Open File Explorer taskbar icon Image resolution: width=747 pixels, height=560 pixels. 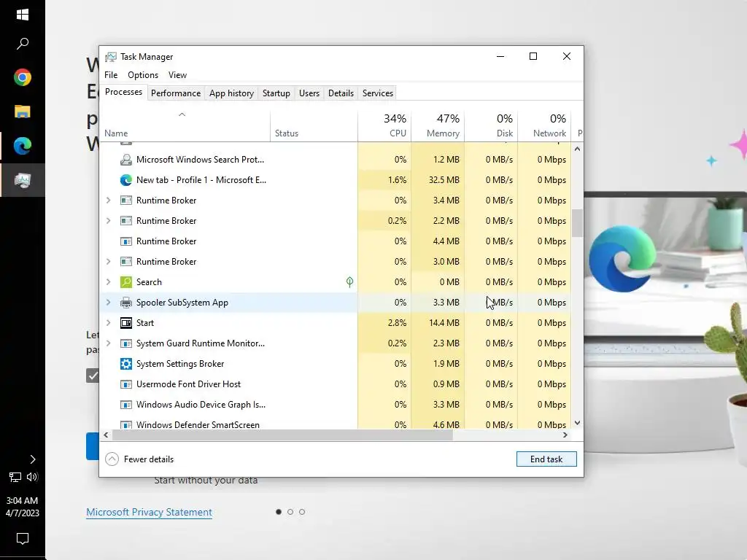tap(23, 112)
